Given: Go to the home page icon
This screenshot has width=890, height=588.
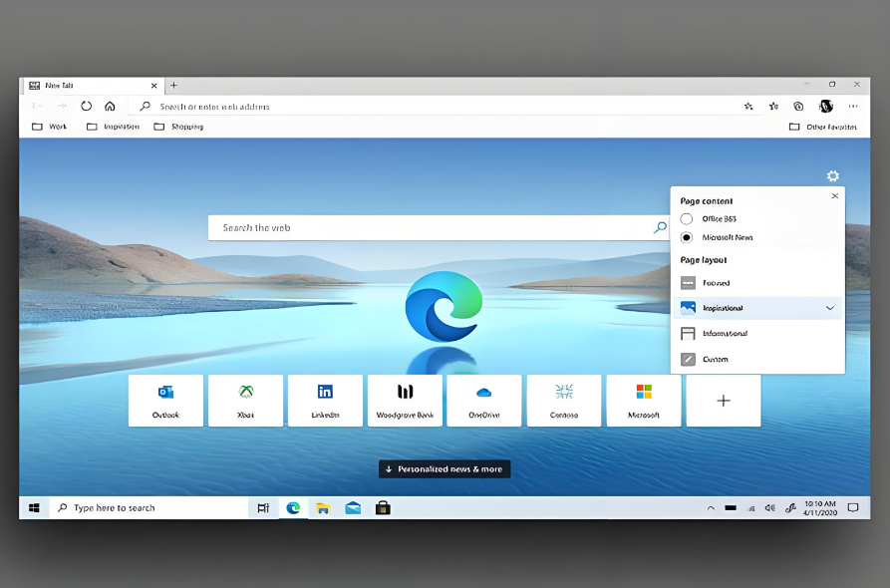Looking at the screenshot, I should pyautogui.click(x=110, y=106).
